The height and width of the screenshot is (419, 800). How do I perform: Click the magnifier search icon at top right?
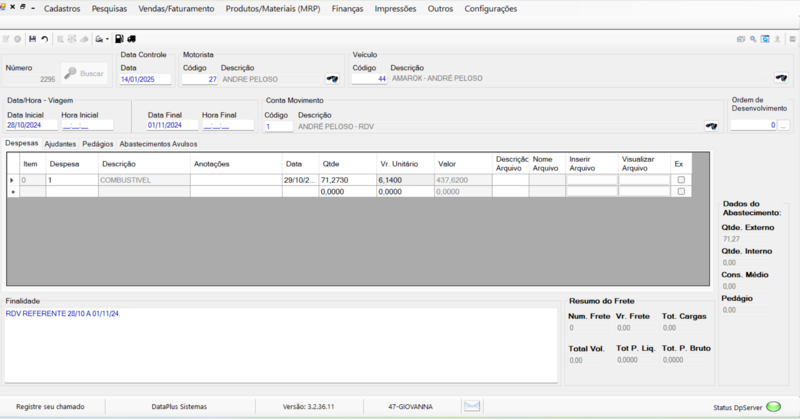click(753, 39)
